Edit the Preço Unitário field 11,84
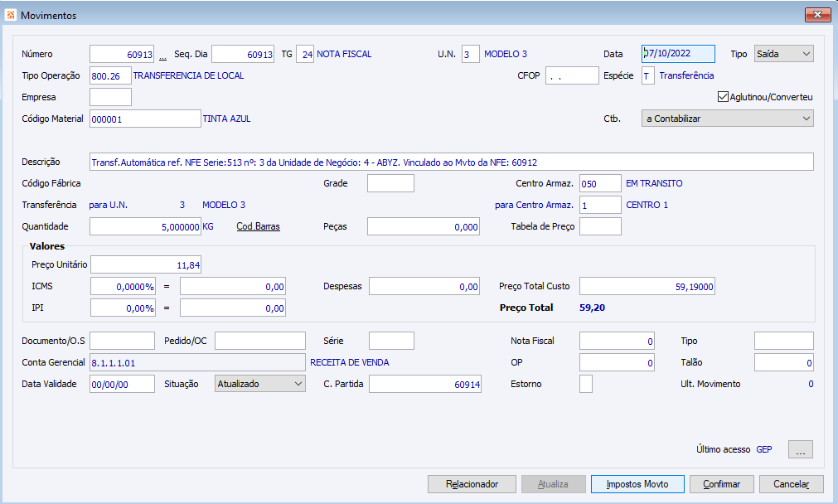 coord(146,264)
